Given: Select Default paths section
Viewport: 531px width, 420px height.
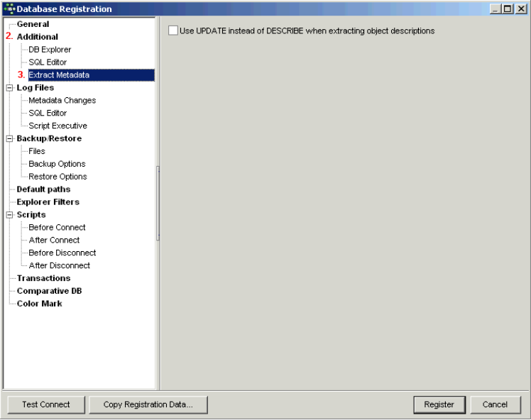Looking at the screenshot, I should click(x=43, y=189).
